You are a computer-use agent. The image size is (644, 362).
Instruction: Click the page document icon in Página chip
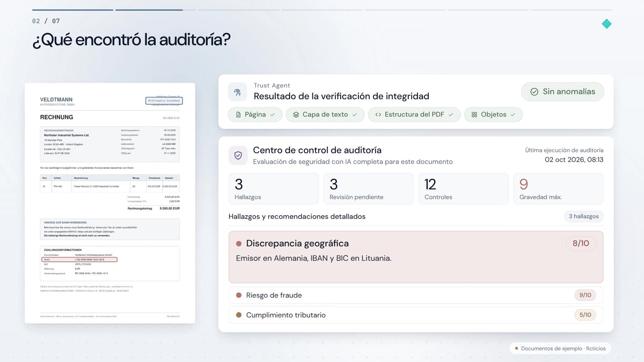(238, 115)
